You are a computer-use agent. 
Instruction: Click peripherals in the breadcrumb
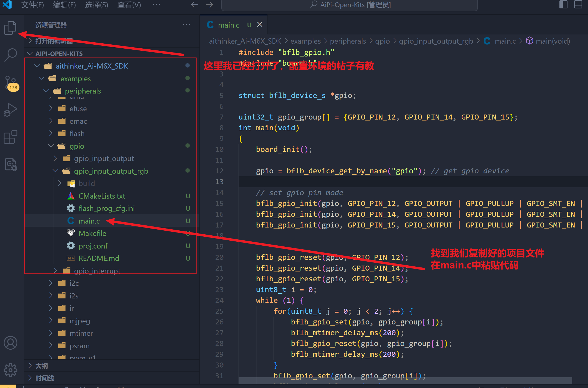tap(348, 41)
